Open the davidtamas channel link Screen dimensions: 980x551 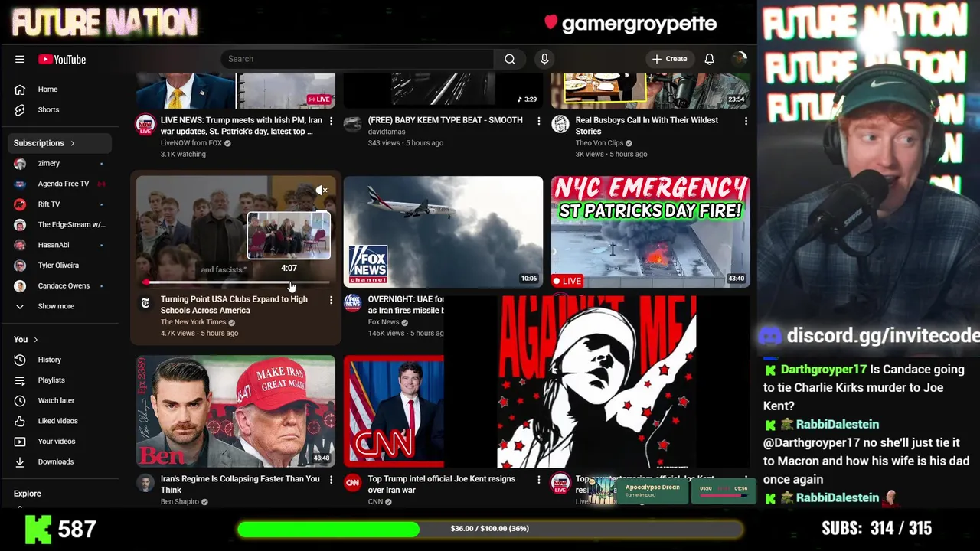pyautogui.click(x=387, y=132)
